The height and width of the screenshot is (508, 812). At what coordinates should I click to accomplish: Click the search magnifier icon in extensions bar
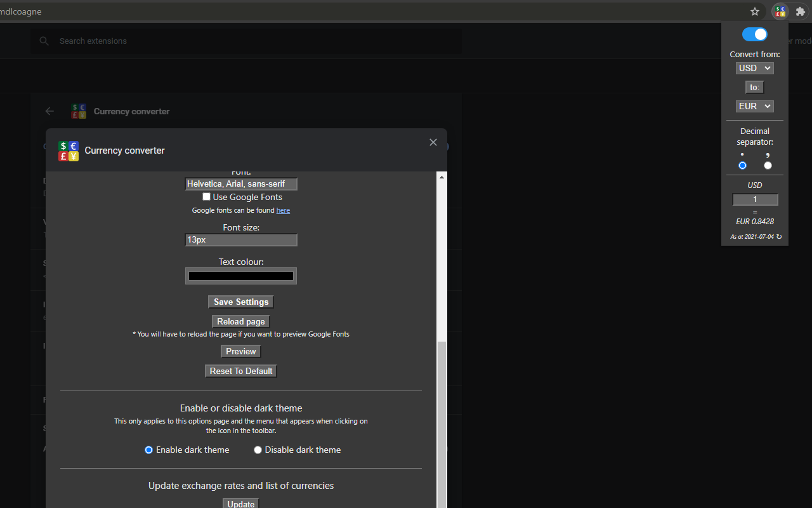coord(44,41)
